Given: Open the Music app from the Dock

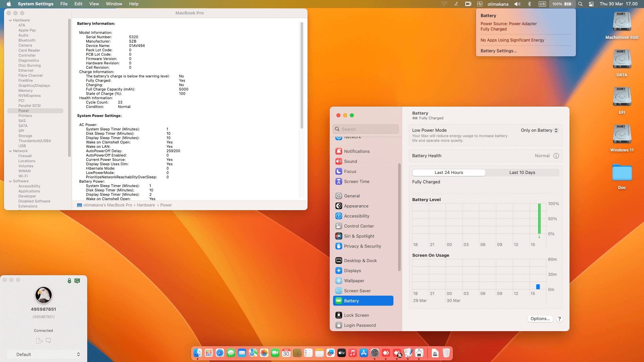Looking at the screenshot, I should tap(353, 353).
